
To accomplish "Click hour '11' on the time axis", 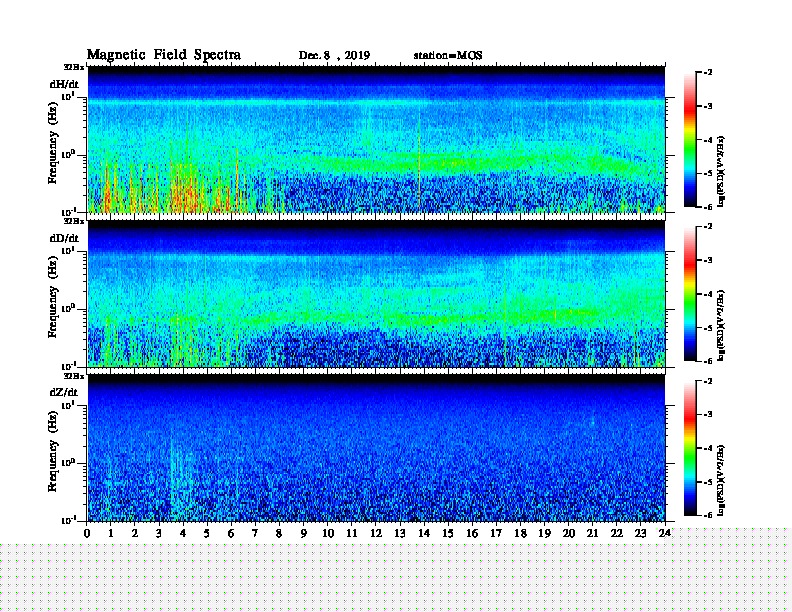I will [352, 533].
